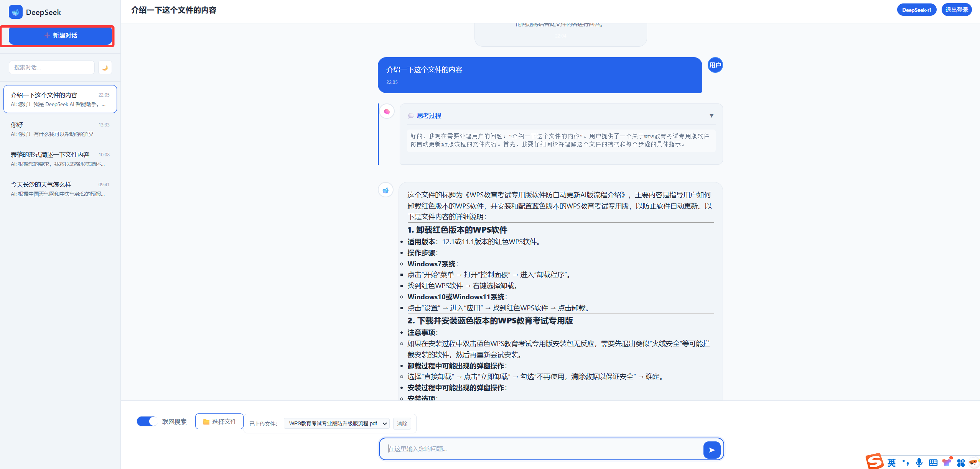Open the Sogou soft keyboard icon

tap(933, 462)
